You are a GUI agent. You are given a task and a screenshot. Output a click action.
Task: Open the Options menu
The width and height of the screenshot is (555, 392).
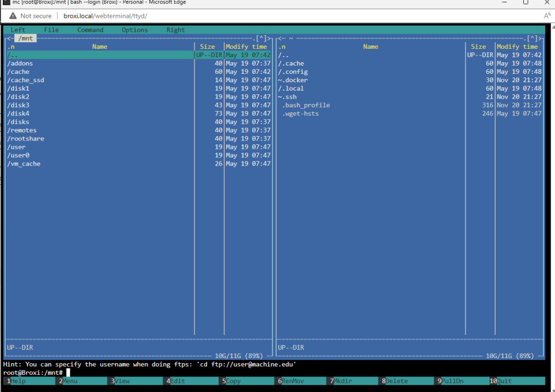click(x=134, y=30)
